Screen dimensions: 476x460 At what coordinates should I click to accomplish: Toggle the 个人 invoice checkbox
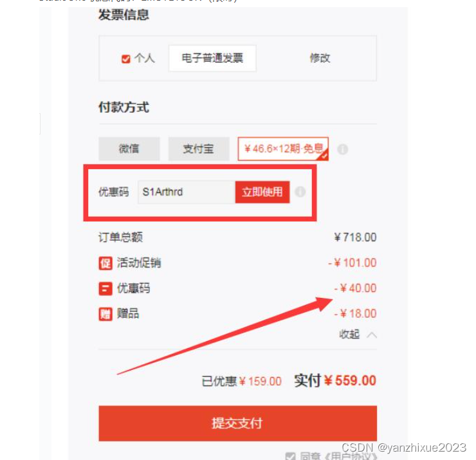pos(125,59)
